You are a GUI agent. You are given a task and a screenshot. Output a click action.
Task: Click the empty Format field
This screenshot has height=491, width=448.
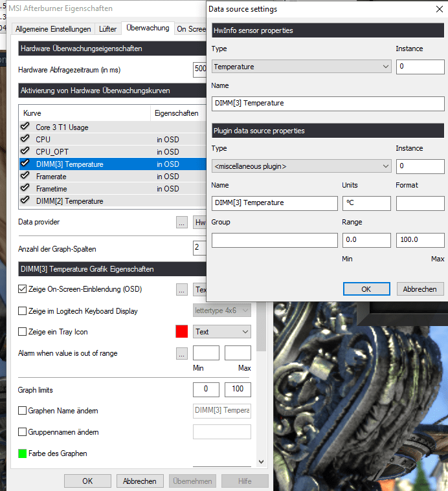tap(420, 203)
